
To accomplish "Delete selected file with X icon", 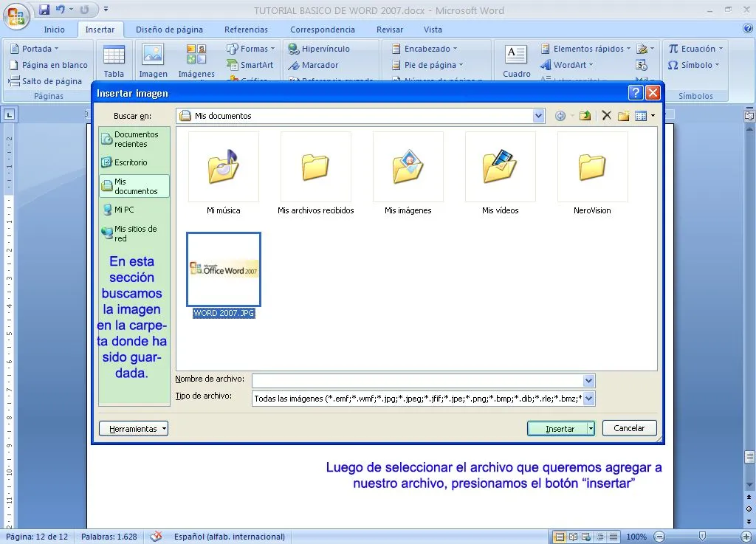I will tap(607, 116).
